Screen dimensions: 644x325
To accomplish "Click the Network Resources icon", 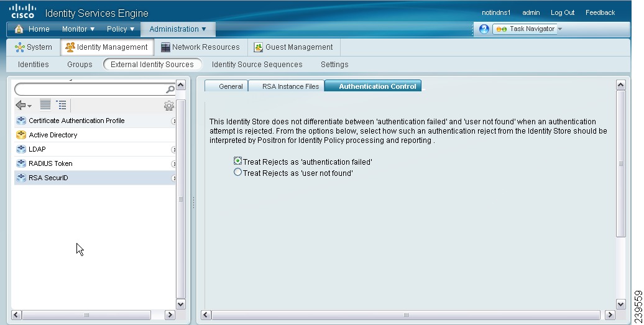I will coord(165,47).
